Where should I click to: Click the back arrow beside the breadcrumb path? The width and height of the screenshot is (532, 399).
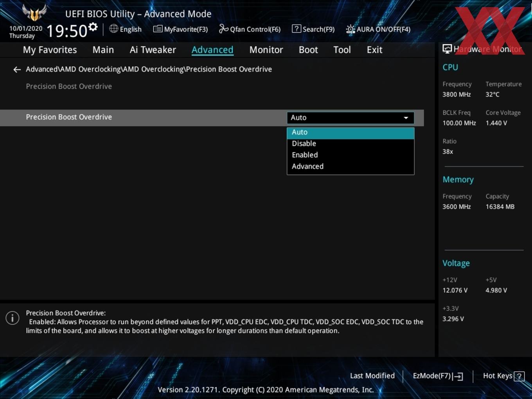click(x=17, y=70)
